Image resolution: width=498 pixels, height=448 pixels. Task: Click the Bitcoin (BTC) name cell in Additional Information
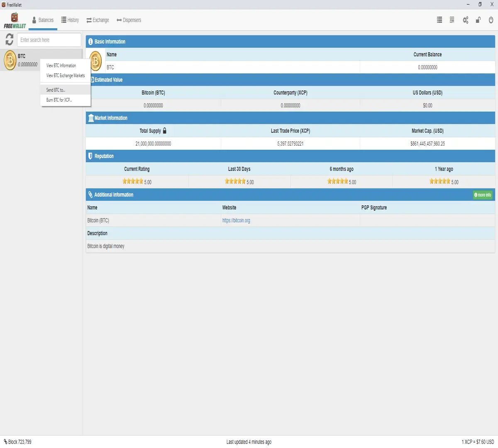pyautogui.click(x=98, y=221)
